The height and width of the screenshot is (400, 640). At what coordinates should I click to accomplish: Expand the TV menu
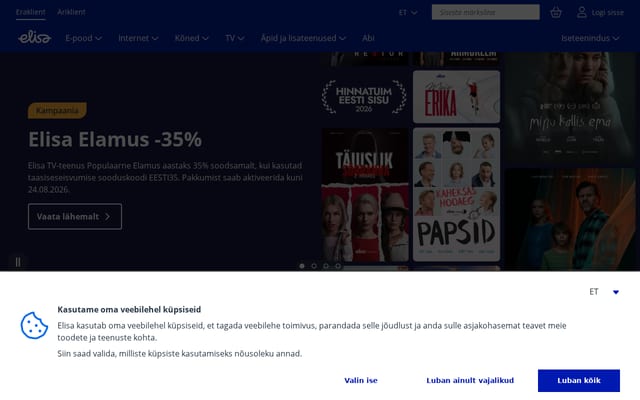pyautogui.click(x=235, y=38)
